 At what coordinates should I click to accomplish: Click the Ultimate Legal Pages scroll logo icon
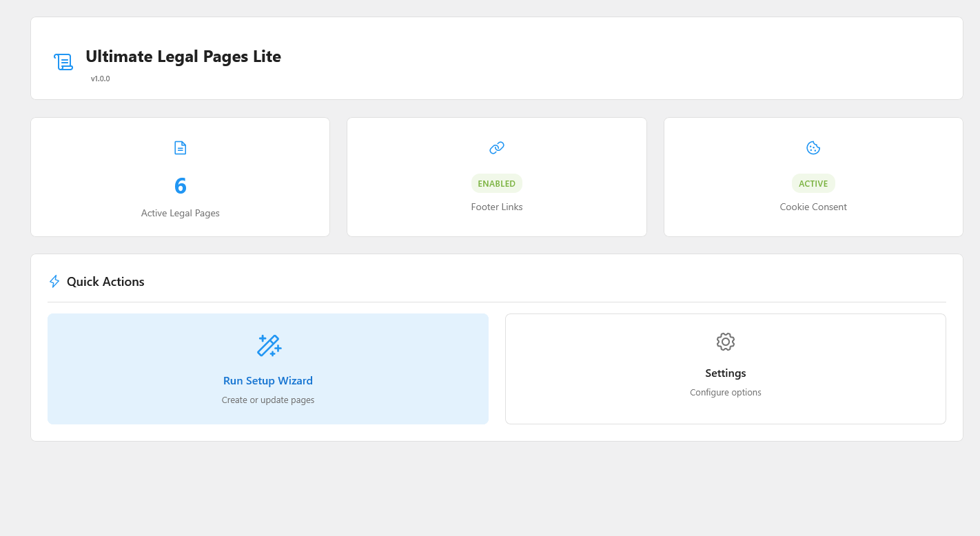tap(63, 61)
